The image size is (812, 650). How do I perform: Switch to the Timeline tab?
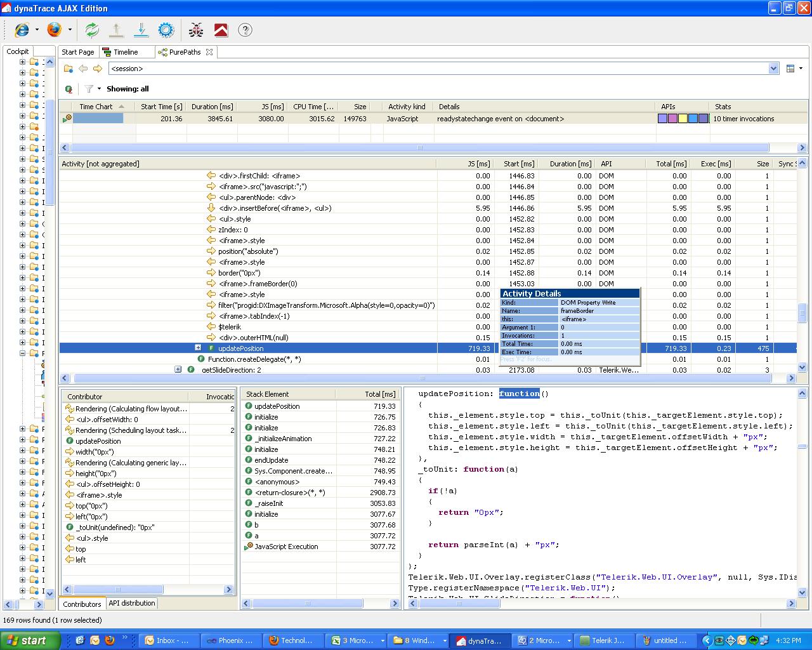click(x=125, y=52)
